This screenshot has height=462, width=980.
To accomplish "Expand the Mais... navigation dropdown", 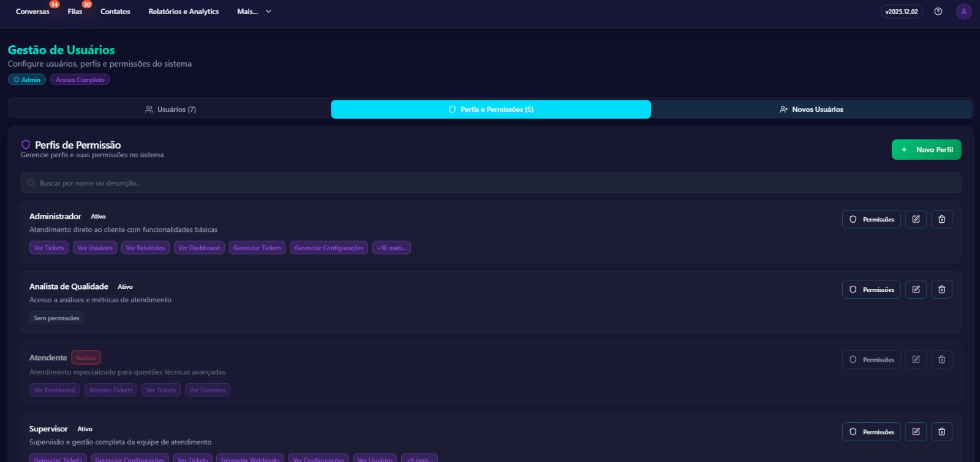I will [x=254, y=12].
